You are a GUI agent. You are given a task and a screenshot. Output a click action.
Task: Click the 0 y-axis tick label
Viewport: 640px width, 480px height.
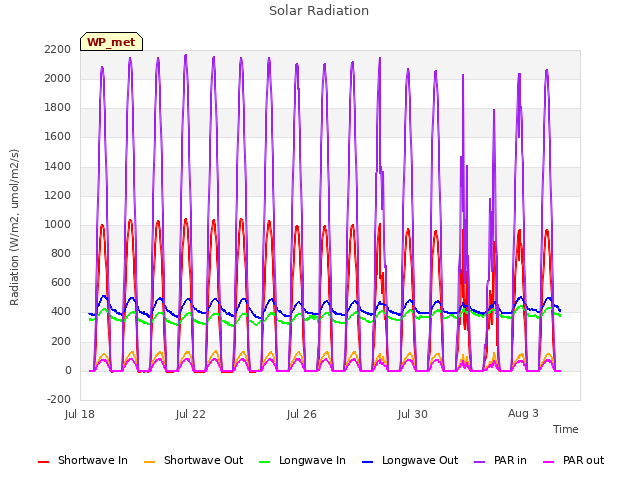68,371
